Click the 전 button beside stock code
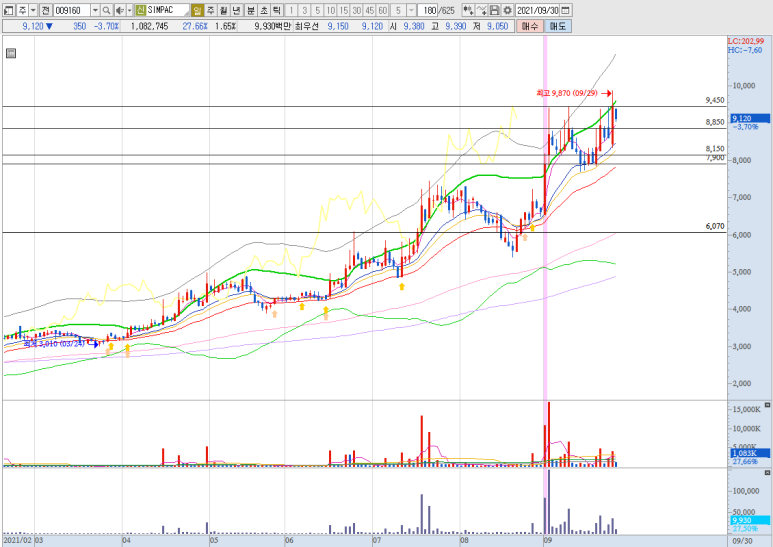This screenshot has height=547, width=773. [45, 10]
